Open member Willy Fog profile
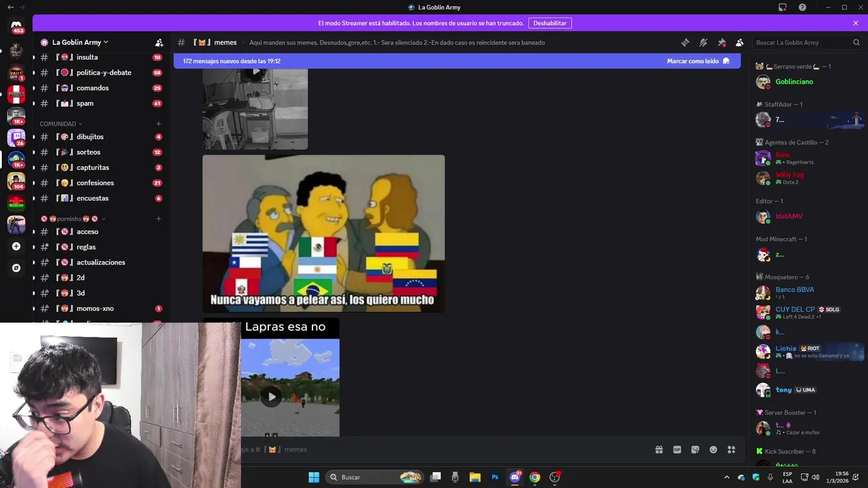This screenshot has height=488, width=868. [x=807, y=178]
